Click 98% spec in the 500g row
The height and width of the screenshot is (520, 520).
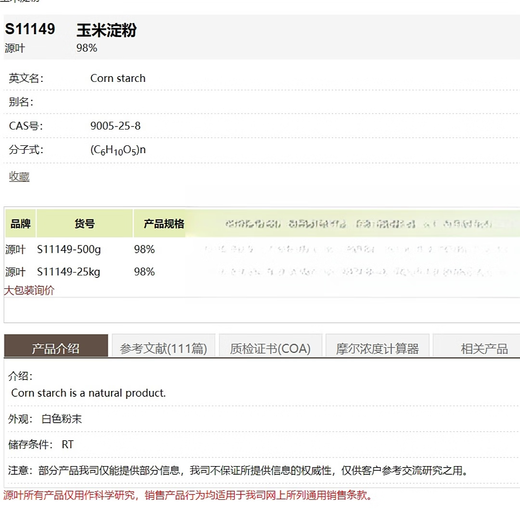coord(144,249)
